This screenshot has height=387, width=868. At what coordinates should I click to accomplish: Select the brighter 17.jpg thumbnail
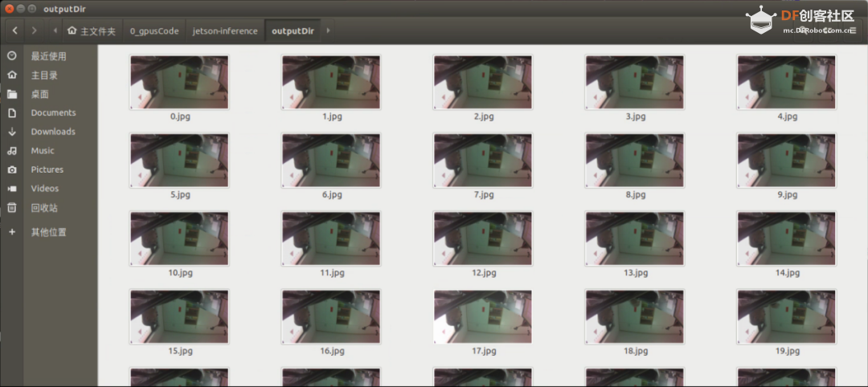483,317
